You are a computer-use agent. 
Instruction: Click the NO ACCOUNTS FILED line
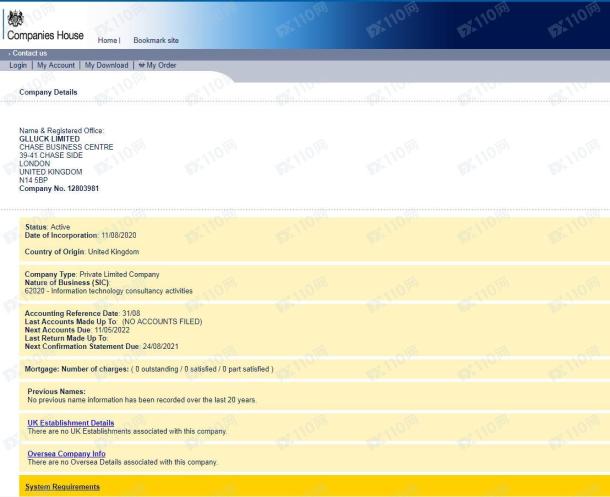click(114, 321)
